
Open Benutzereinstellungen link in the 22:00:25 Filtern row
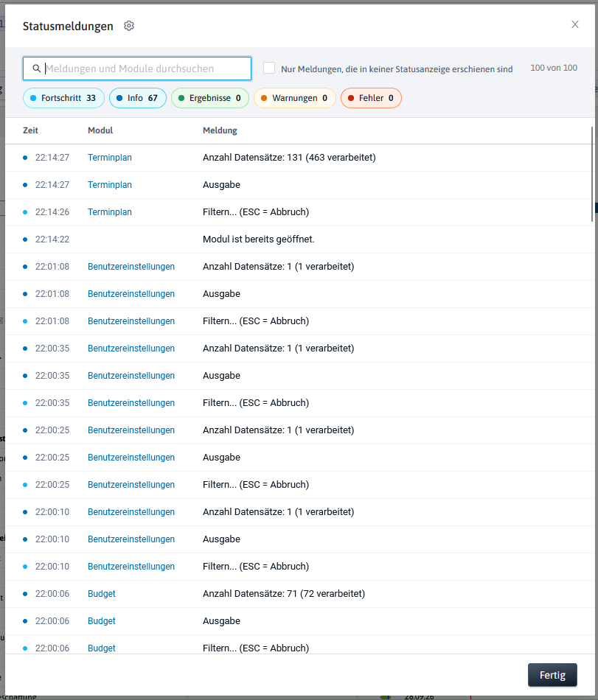131,484
